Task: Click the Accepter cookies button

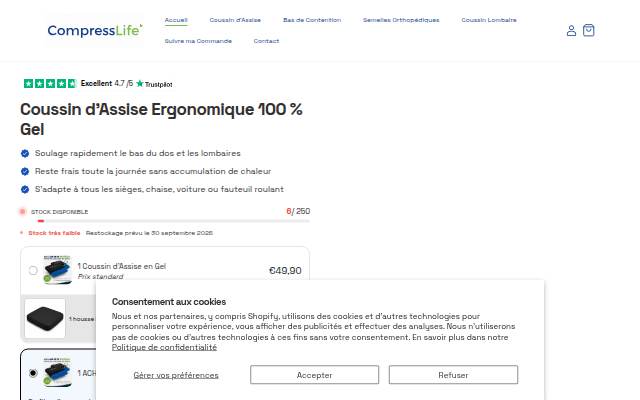Action: point(314,375)
